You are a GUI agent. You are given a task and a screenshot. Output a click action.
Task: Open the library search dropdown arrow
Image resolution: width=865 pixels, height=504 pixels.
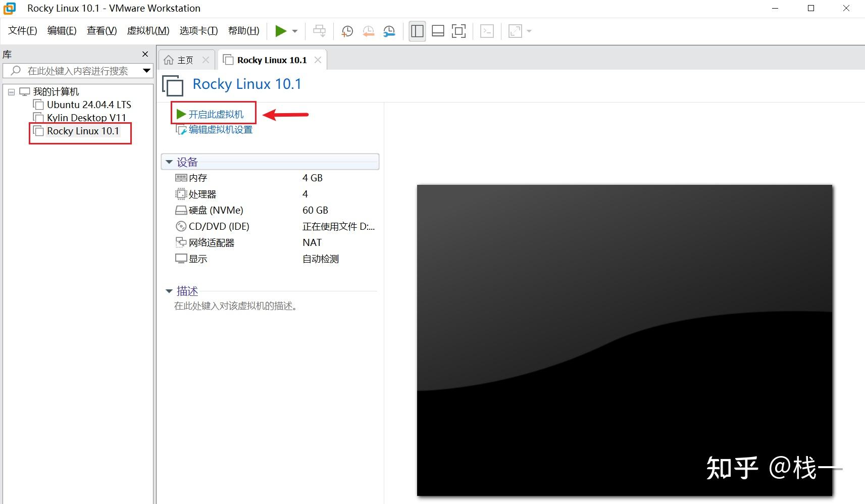146,71
